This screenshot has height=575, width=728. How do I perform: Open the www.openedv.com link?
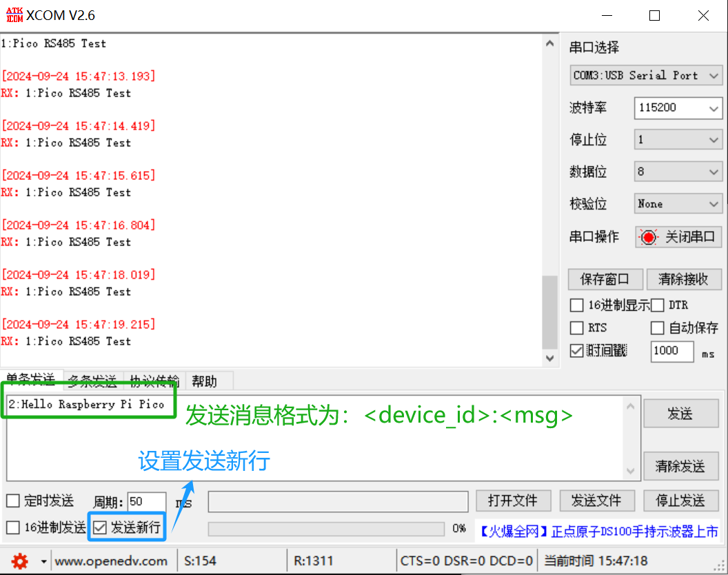click(111, 561)
